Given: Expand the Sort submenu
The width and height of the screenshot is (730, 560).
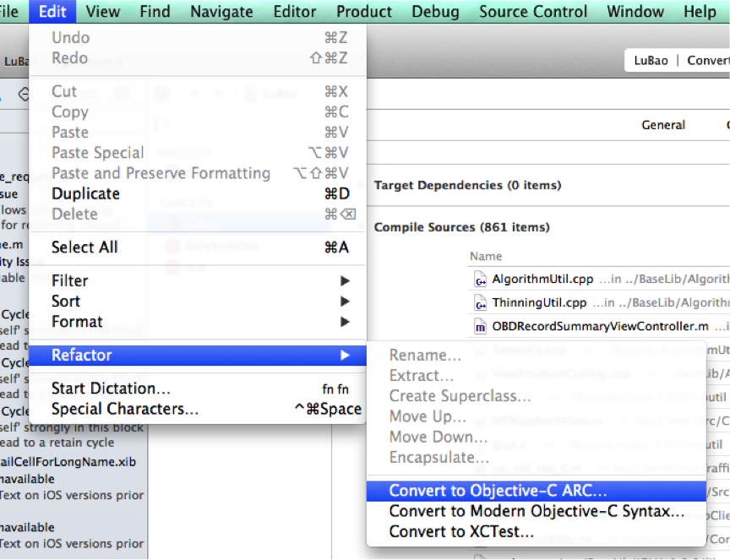Looking at the screenshot, I should [66, 301].
